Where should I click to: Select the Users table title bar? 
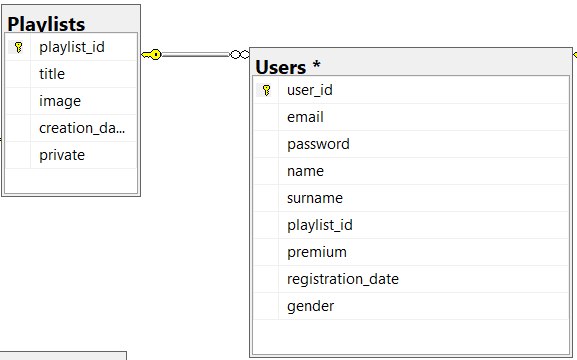411,62
